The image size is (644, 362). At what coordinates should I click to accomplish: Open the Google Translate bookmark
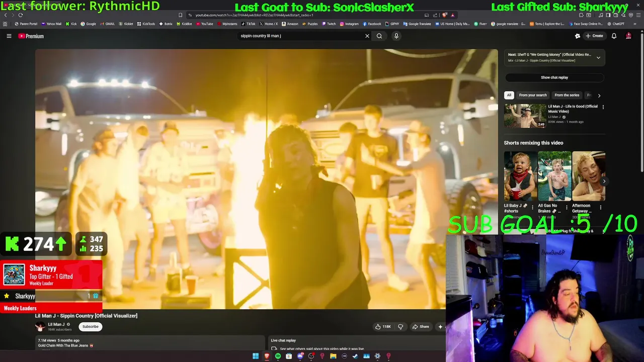click(x=418, y=24)
